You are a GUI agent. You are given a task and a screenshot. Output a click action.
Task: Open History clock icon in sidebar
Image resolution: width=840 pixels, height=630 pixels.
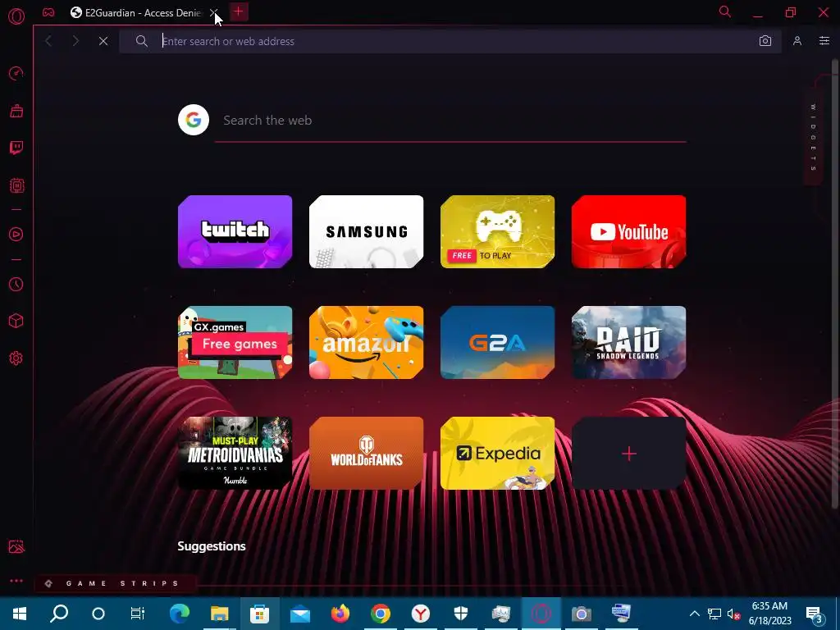point(16,284)
